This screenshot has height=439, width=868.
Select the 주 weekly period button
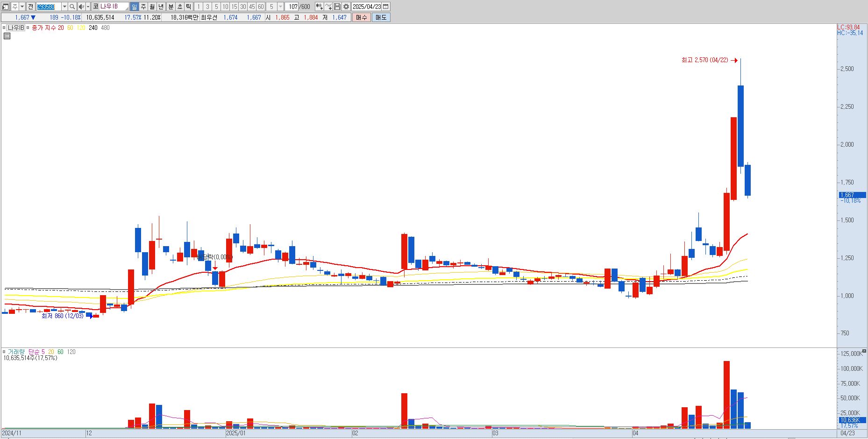tap(143, 7)
